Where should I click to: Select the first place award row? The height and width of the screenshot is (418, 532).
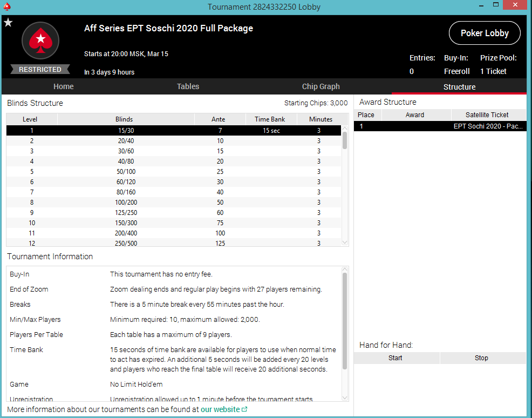[x=440, y=126]
